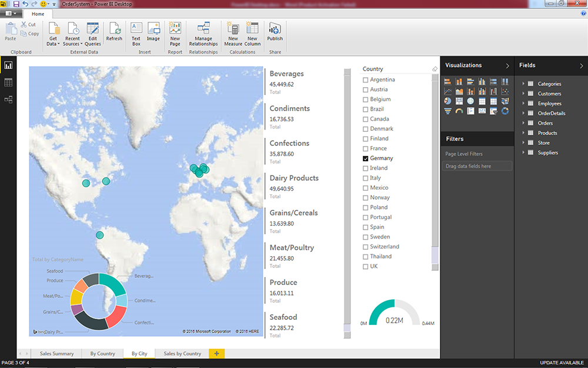Select the By City page tab
Image resolution: width=588 pixels, height=368 pixels.
pyautogui.click(x=139, y=353)
